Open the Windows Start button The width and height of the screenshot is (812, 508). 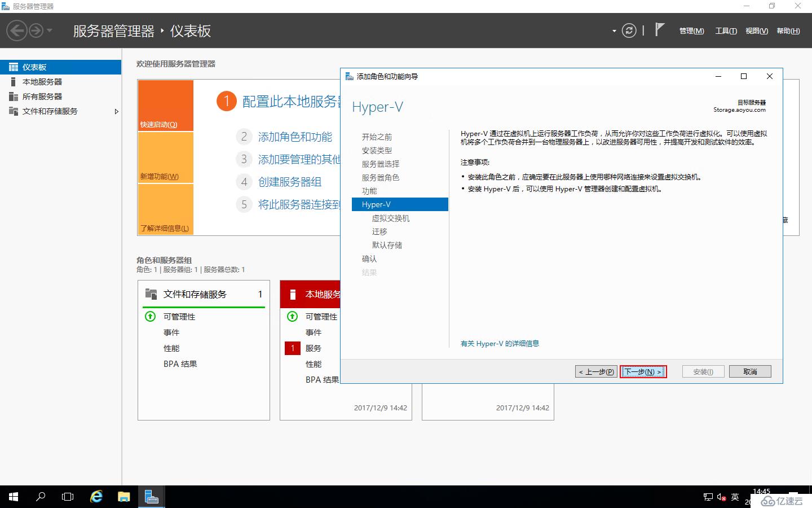coord(14,497)
